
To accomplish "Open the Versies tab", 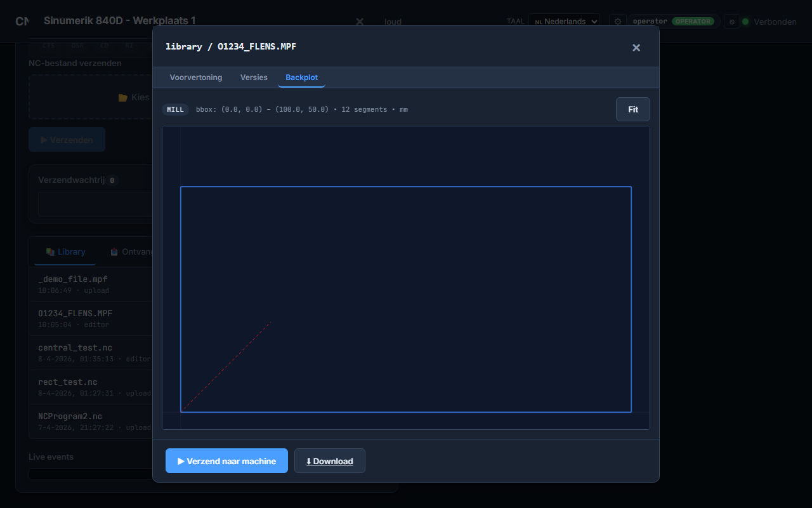I will (x=254, y=77).
